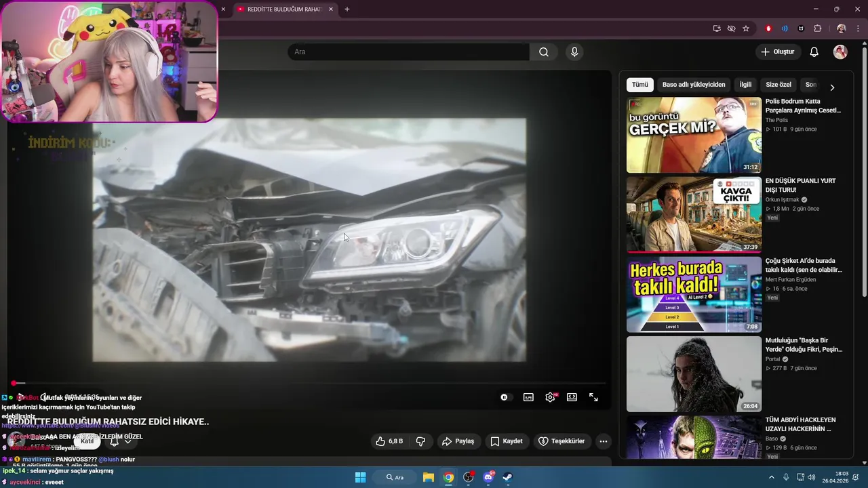Click the Oluştur button
868x488 pixels.
coord(778,52)
